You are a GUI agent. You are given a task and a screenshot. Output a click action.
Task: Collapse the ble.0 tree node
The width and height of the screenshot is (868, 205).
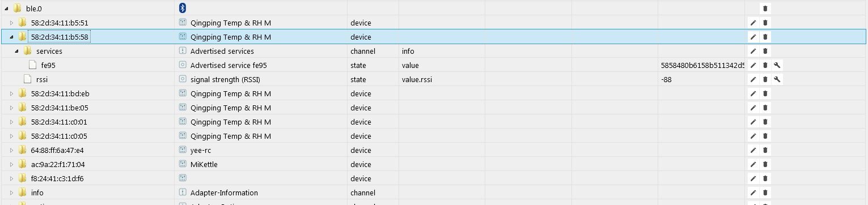(x=6, y=8)
